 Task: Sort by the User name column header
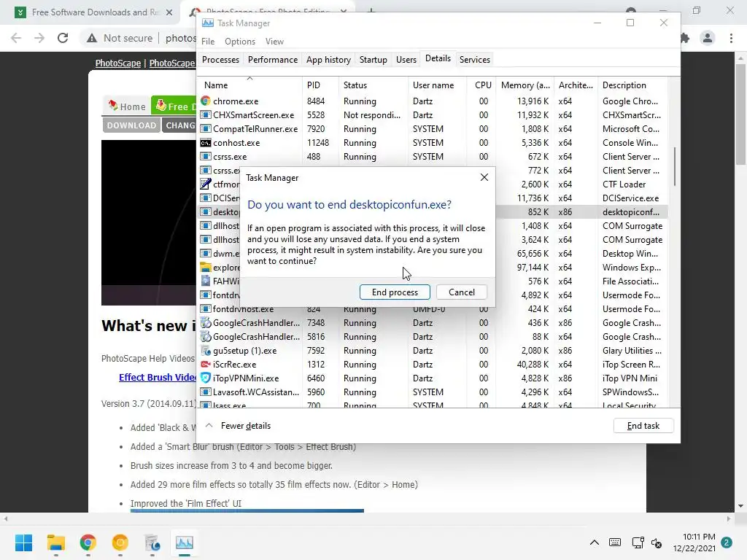[x=438, y=85]
